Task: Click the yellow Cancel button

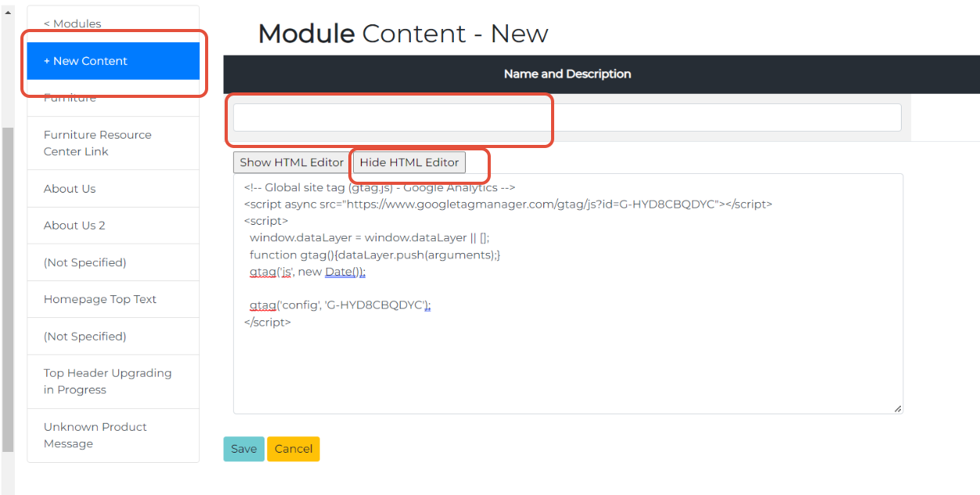Action: pos(294,449)
